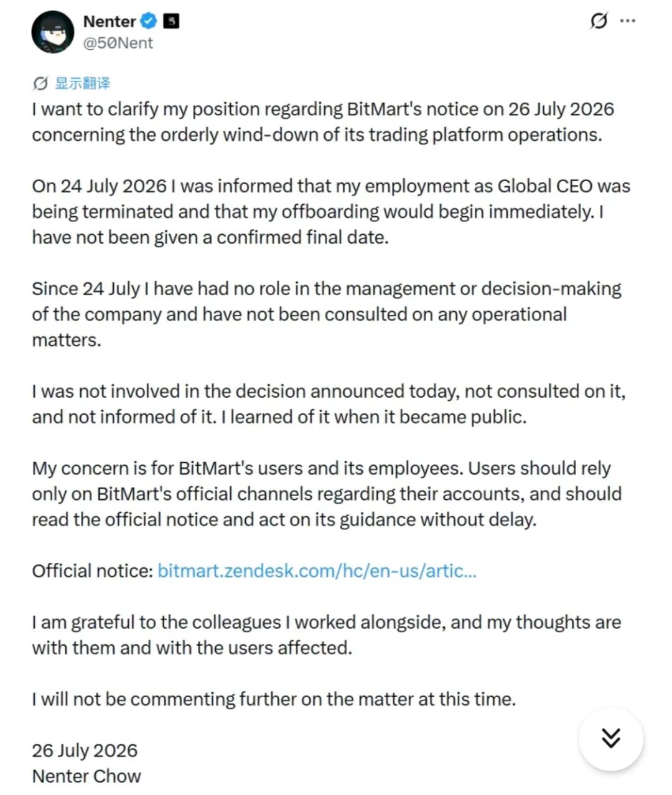Click the "I was not involved" paragraph
The width and height of the screenshot is (672, 795).
coord(329,404)
